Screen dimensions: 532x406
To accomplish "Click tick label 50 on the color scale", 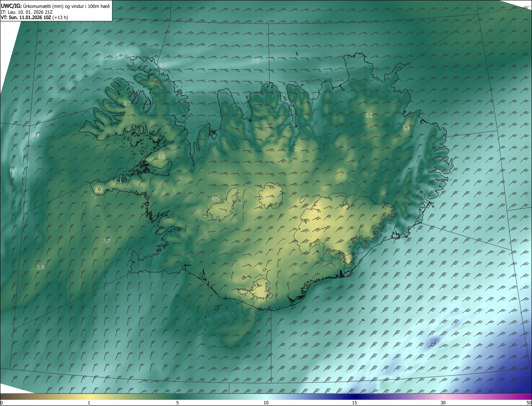I will [529, 403].
